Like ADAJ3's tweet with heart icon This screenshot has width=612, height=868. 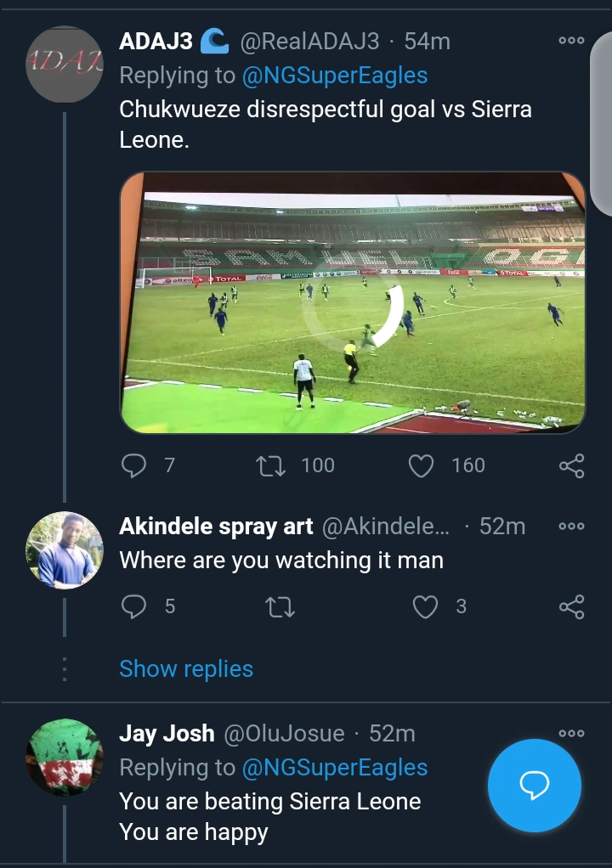coord(422,465)
